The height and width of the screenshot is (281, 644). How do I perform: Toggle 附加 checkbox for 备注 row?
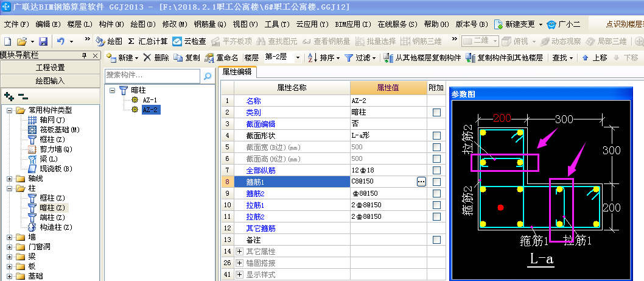pyautogui.click(x=436, y=240)
